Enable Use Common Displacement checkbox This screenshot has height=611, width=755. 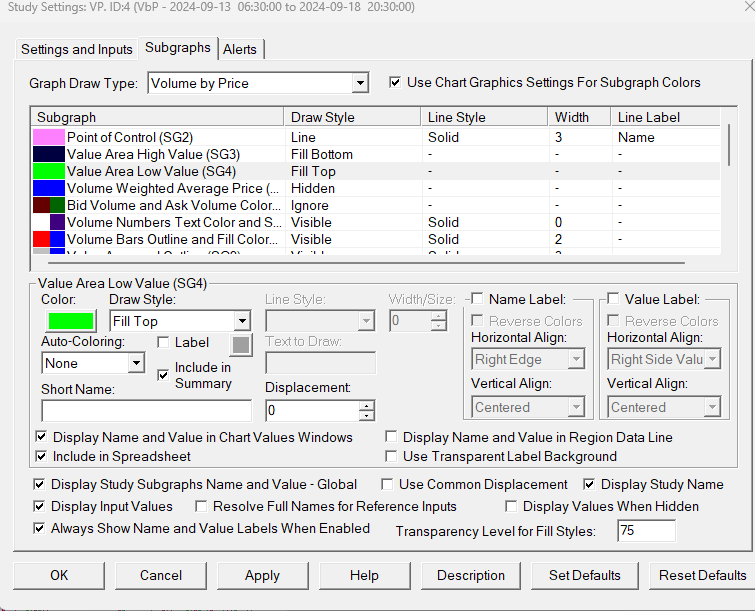coord(386,484)
